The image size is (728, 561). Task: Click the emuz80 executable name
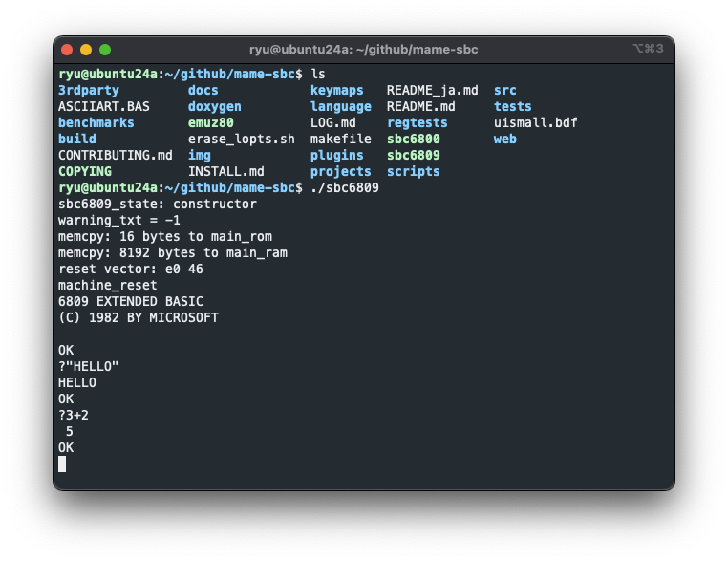click(x=211, y=122)
